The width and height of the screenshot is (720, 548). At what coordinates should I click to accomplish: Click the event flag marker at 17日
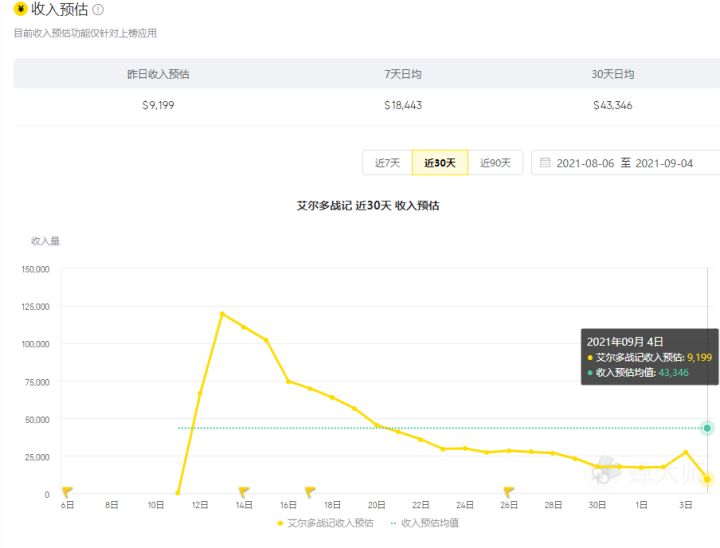(310, 492)
